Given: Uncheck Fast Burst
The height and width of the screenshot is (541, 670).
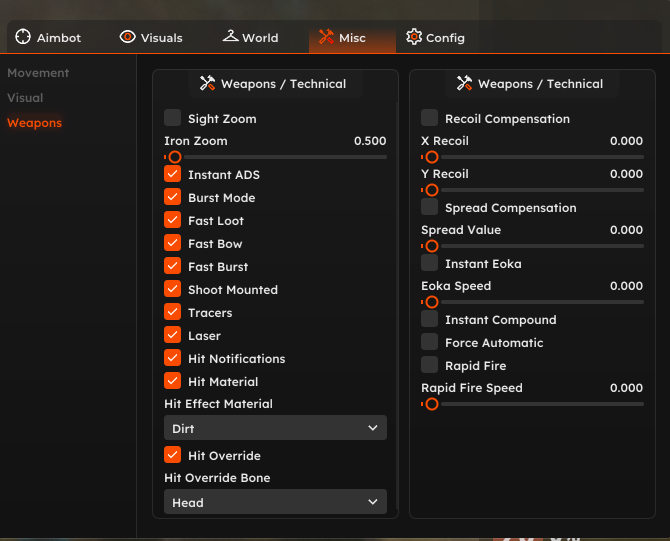Looking at the screenshot, I should point(173,266).
